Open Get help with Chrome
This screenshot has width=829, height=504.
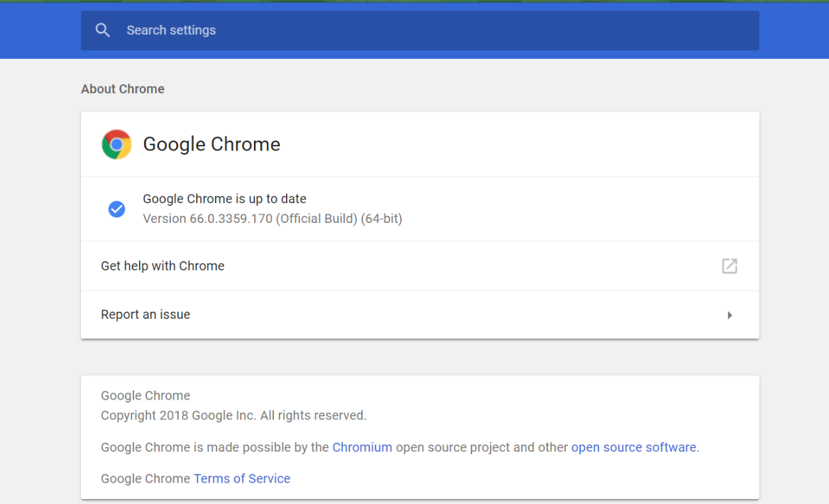click(x=419, y=266)
